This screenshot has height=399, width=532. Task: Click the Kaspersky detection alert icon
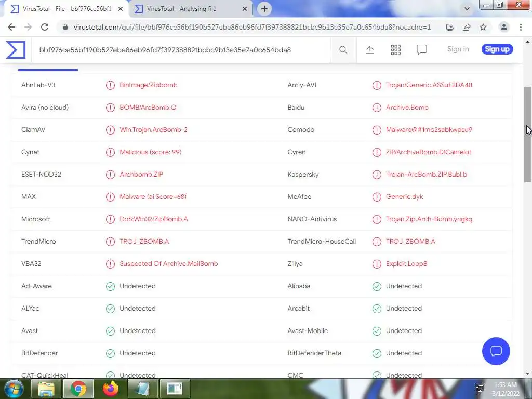click(377, 175)
